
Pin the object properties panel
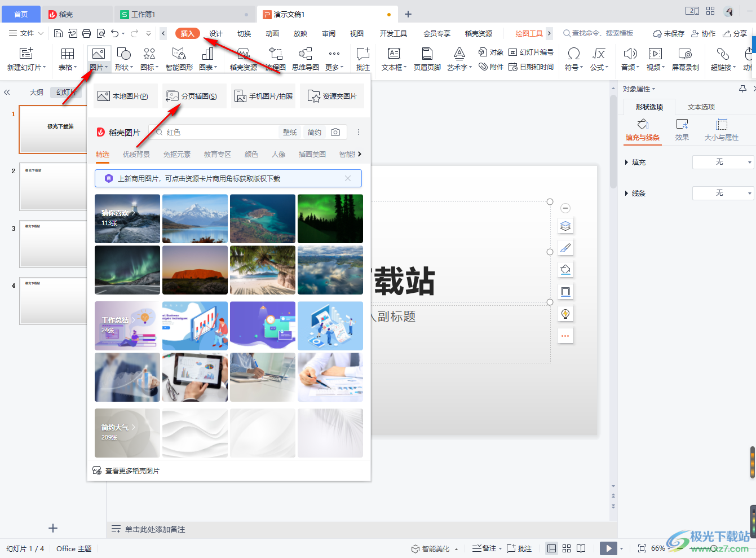coord(742,89)
